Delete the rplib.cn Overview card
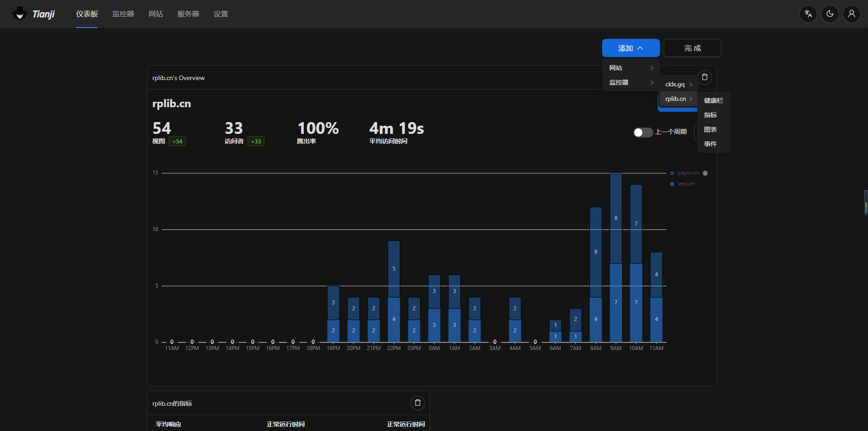Screen dimensions: 868x431 [x=704, y=77]
